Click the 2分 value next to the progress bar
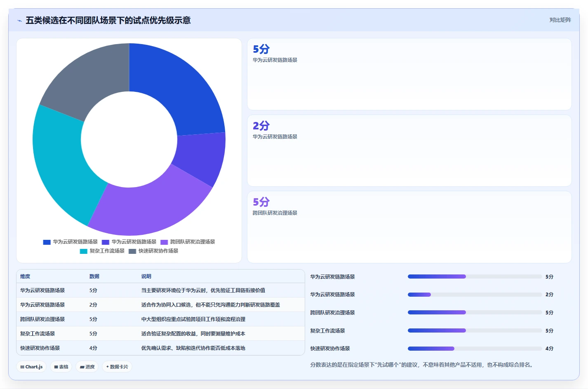 (x=549, y=295)
